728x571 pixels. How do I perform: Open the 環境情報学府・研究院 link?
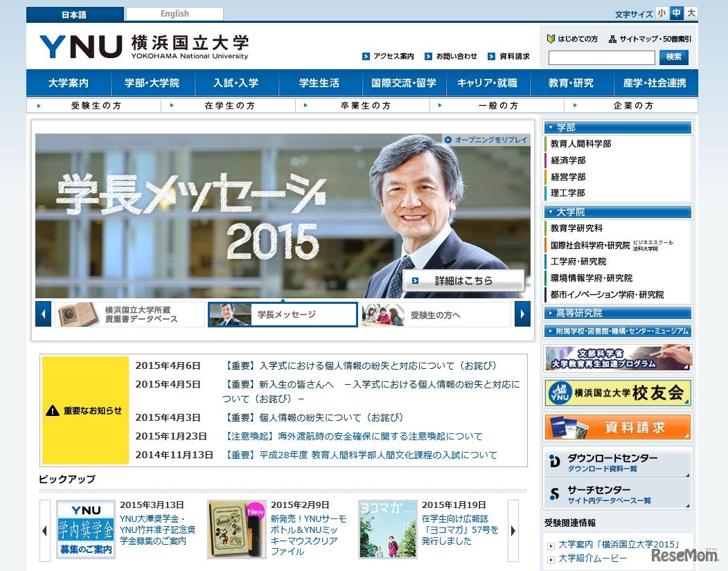[592, 278]
